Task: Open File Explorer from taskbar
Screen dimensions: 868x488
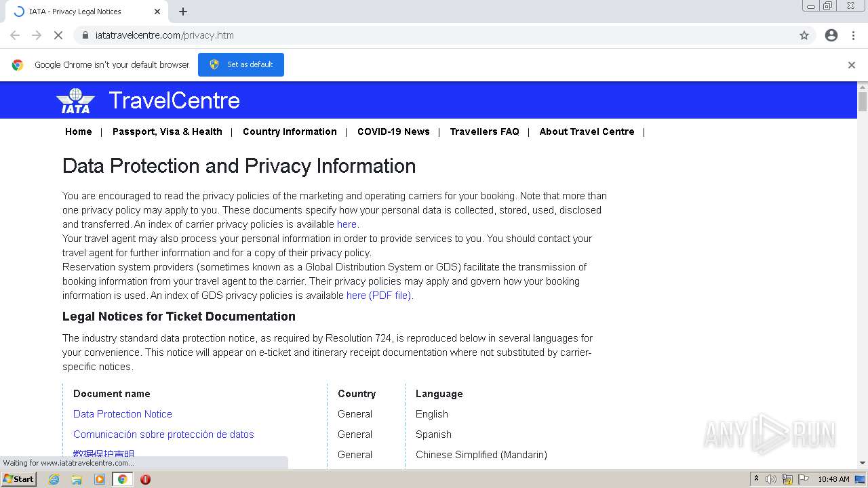Action: (x=77, y=479)
